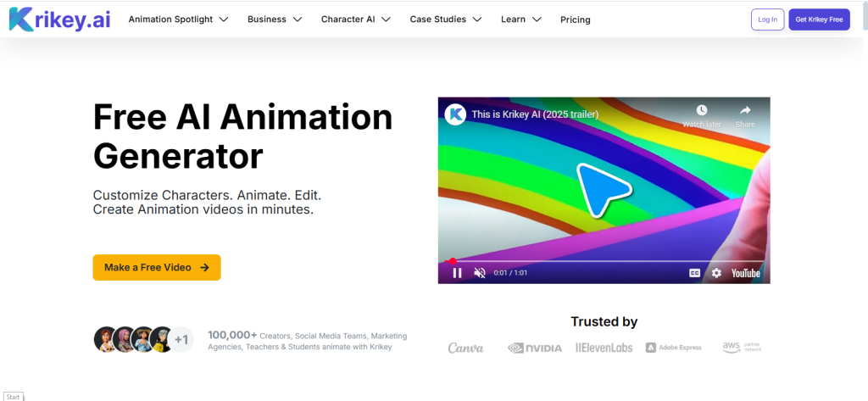This screenshot has height=401, width=868.
Task: Click the Krikey channel avatar on the video
Action: [x=455, y=114]
